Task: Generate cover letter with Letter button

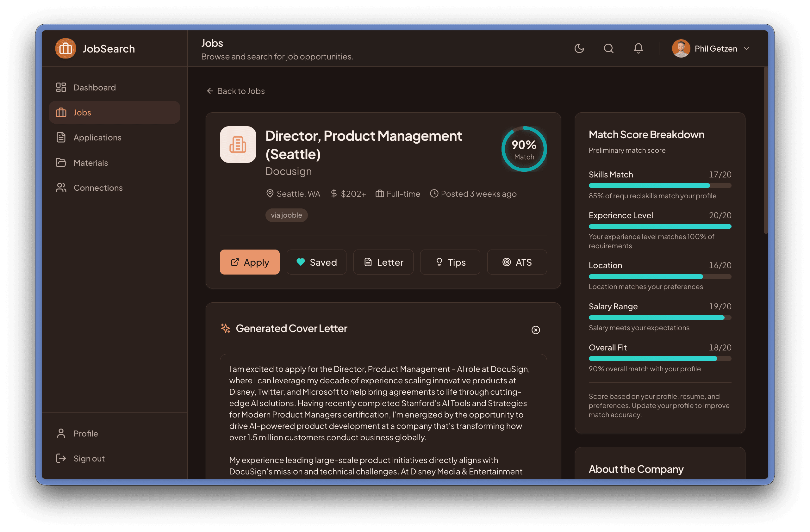Action: [x=383, y=262]
